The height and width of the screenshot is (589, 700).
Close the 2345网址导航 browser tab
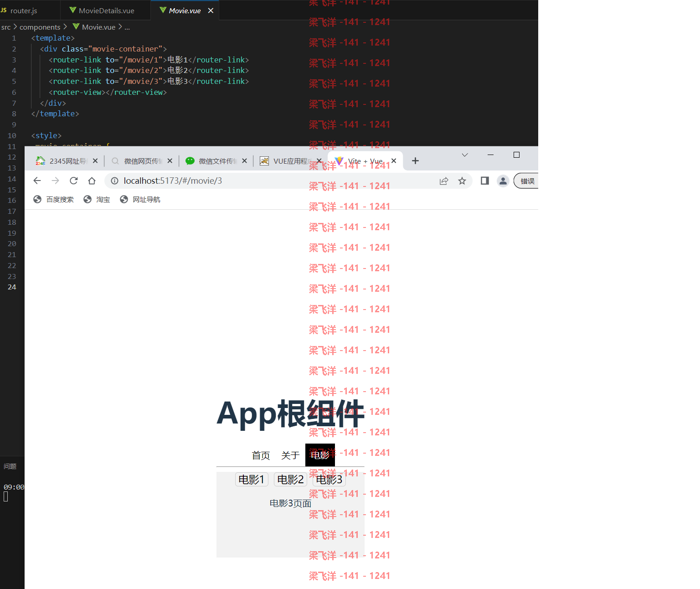pos(95,161)
